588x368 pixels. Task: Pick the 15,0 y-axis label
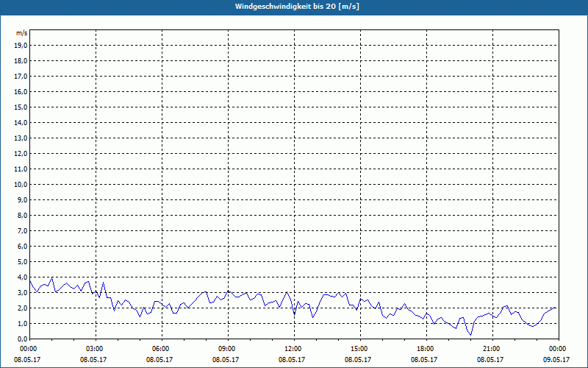point(22,107)
